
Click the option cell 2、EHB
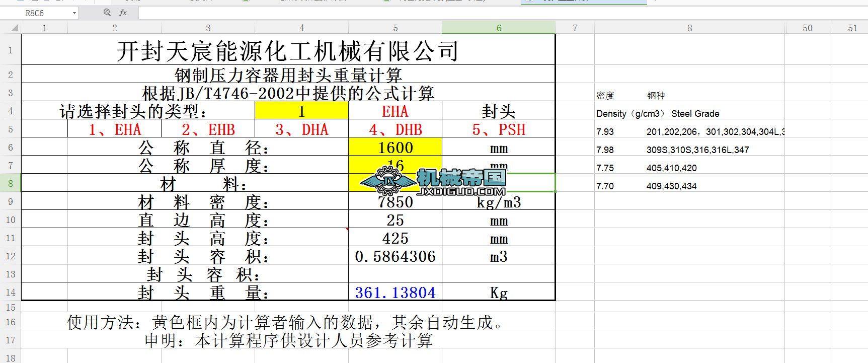point(208,129)
